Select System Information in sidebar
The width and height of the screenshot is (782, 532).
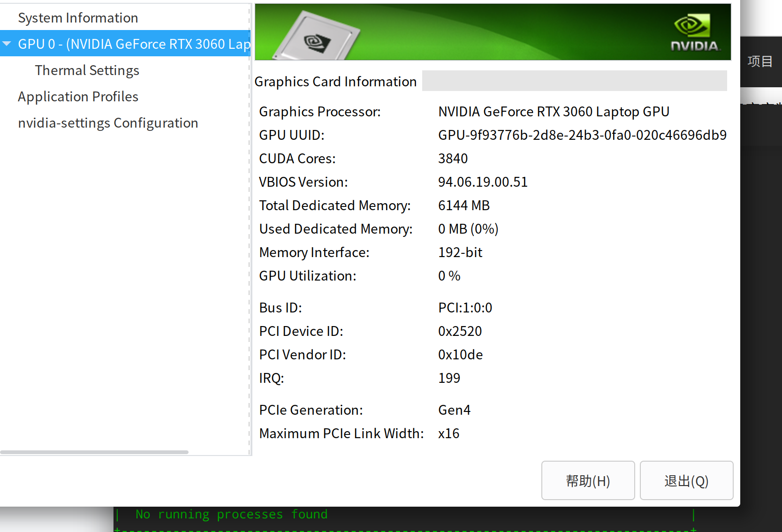[78, 18]
